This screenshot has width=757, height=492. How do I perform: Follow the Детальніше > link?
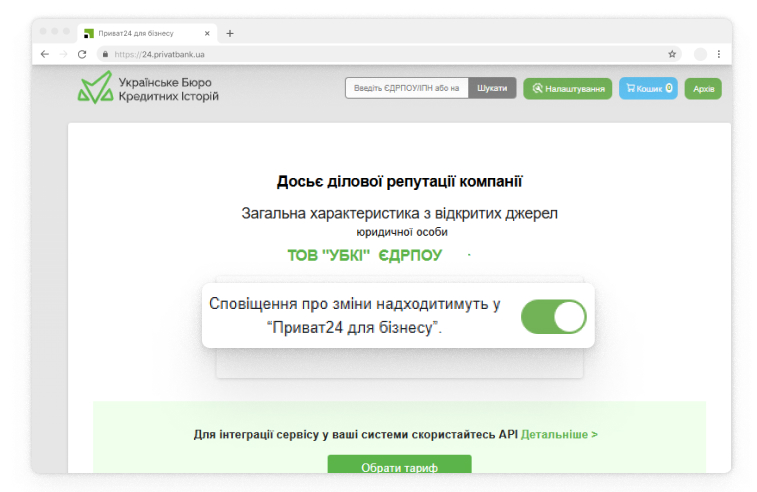[x=559, y=435]
